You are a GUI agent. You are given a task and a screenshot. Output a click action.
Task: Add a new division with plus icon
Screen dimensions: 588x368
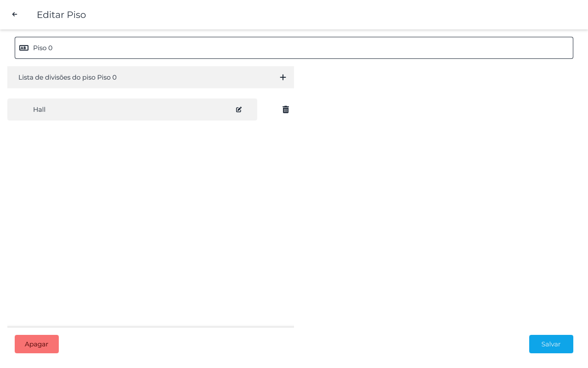(283, 77)
